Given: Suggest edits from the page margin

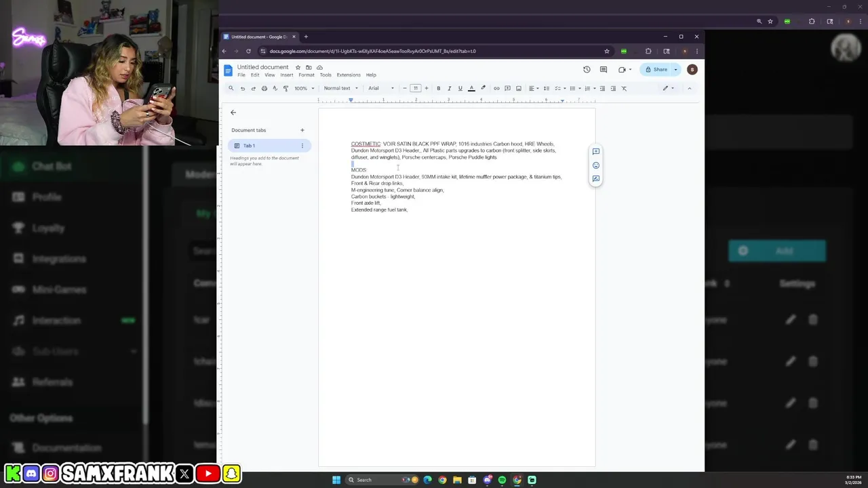Looking at the screenshot, I should click(x=596, y=179).
